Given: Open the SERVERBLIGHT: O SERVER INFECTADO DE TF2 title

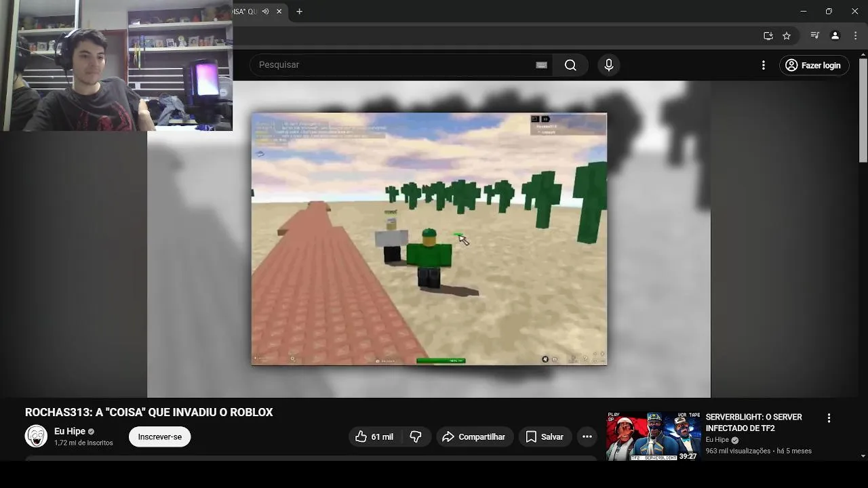Looking at the screenshot, I should tap(753, 422).
